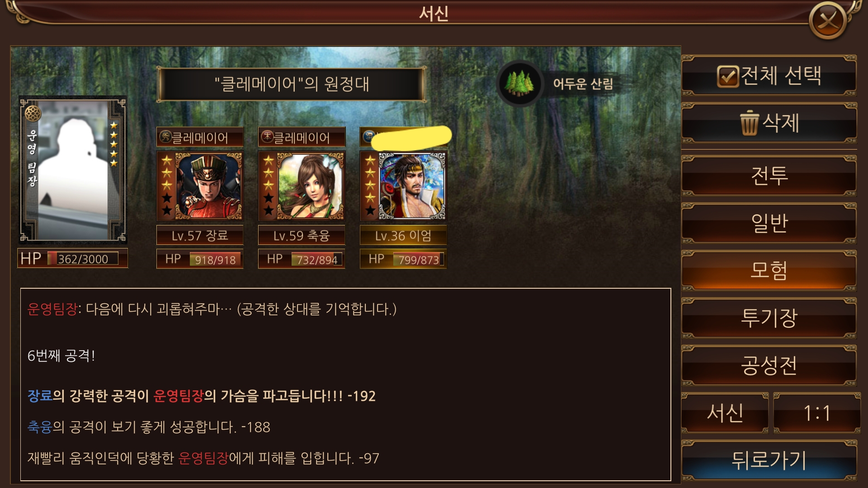This screenshot has width=868, height=488.
Task: Click the round emblem on 운영팀장 card
Action: (x=33, y=113)
